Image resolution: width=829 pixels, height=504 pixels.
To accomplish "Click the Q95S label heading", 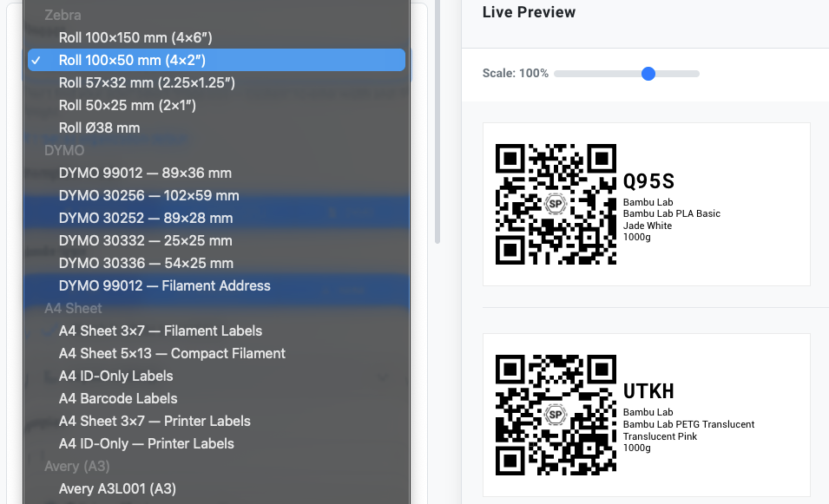I will point(648,181).
